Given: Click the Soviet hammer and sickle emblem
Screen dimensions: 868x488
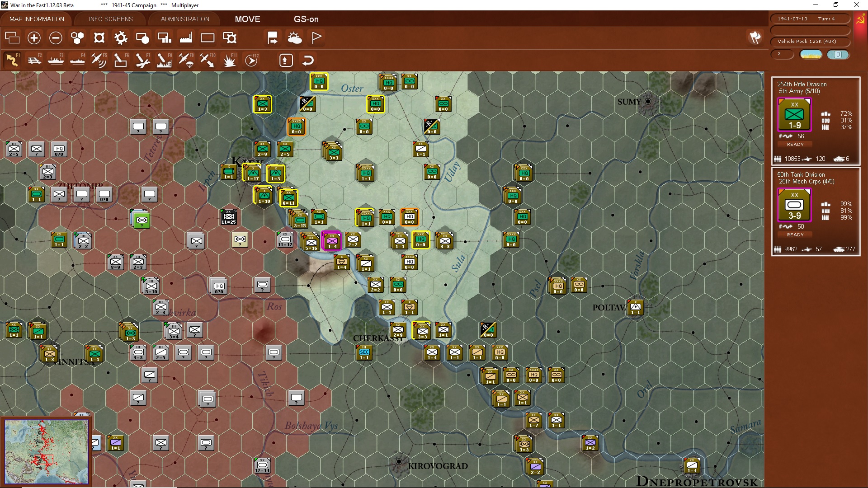Looking at the screenshot, I should (x=861, y=19).
